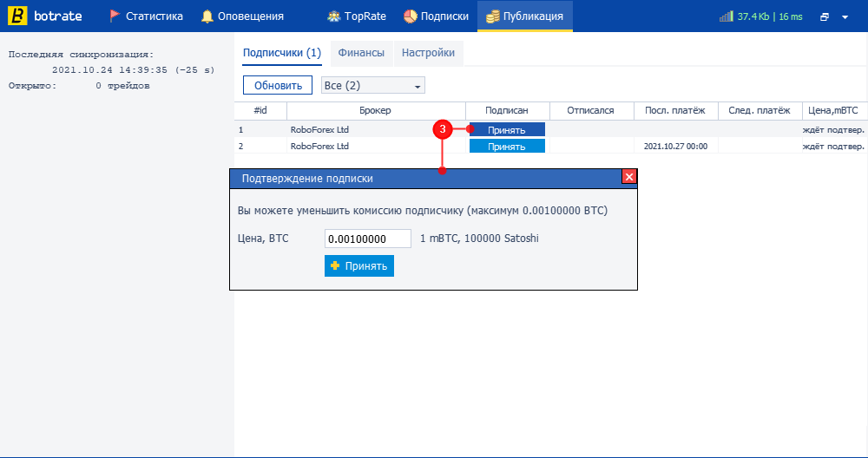Viewport: 868px width, 458px height.
Task: Confirm with the dialog Принять button
Action: 358,266
